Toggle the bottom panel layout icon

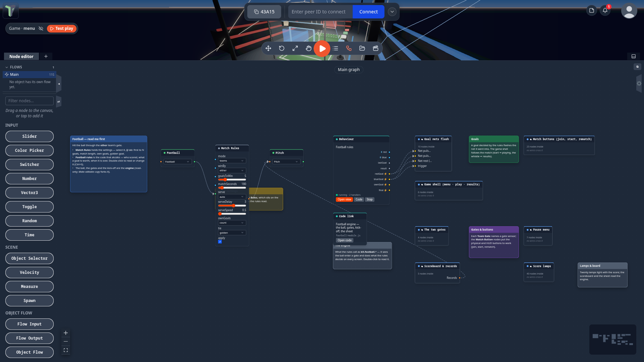point(634,56)
